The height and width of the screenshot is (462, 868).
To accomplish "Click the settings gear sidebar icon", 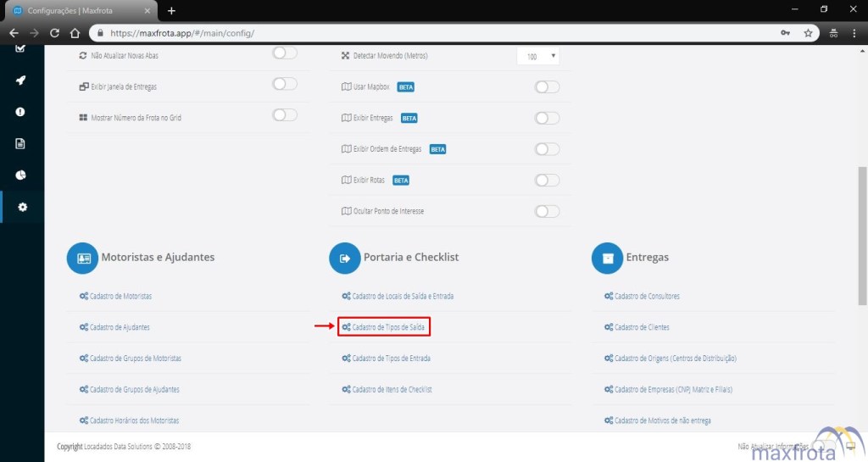I will pos(22,206).
